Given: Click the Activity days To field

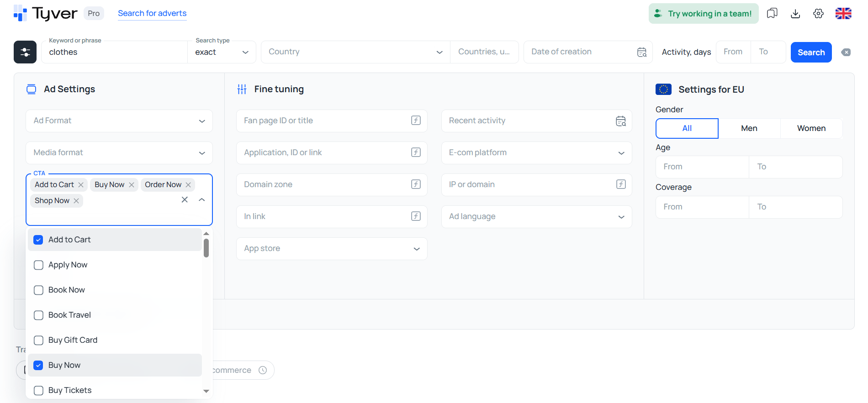Looking at the screenshot, I should pyautogui.click(x=768, y=52).
